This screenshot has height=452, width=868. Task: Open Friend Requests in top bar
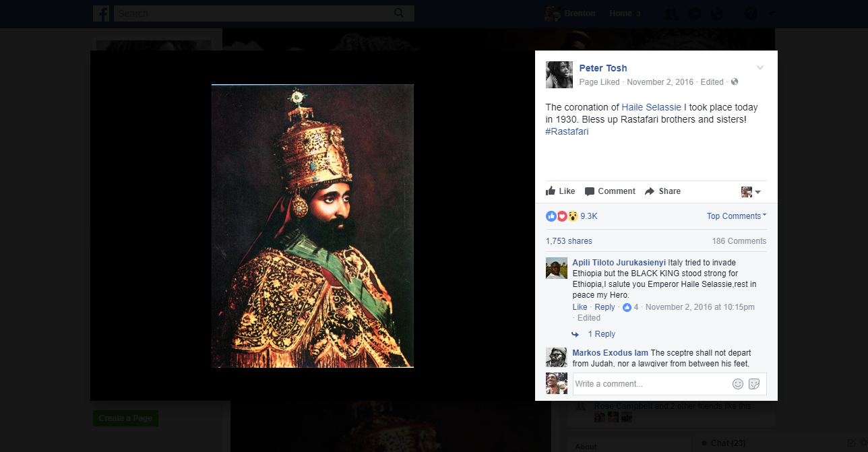tap(671, 13)
